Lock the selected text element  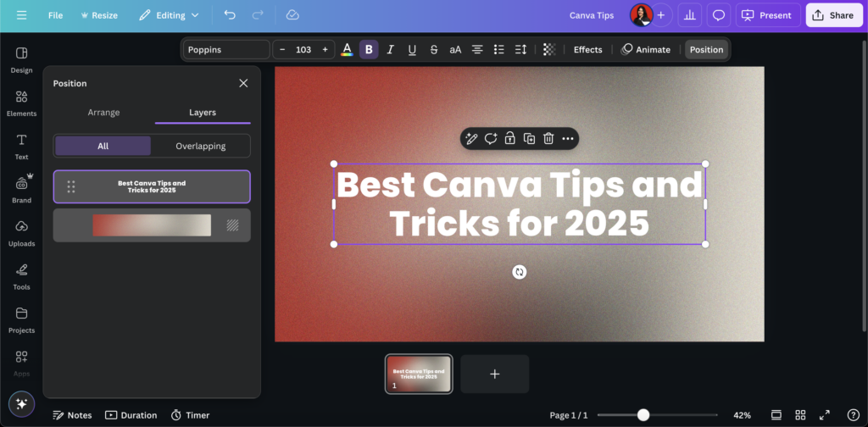tap(509, 139)
